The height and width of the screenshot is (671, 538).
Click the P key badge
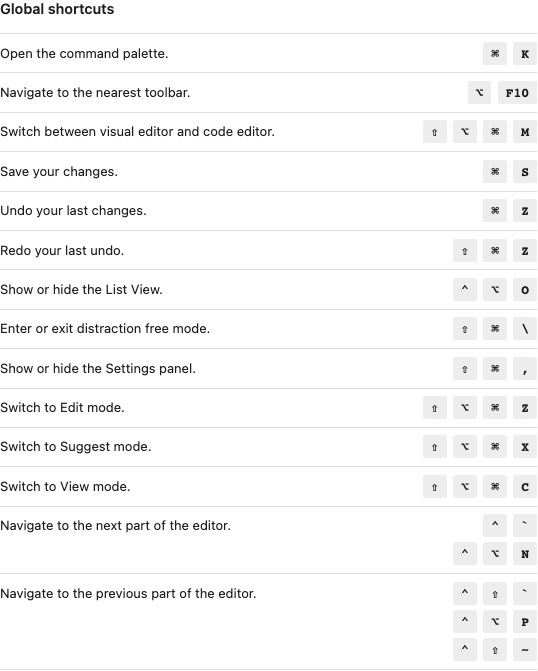525,621
